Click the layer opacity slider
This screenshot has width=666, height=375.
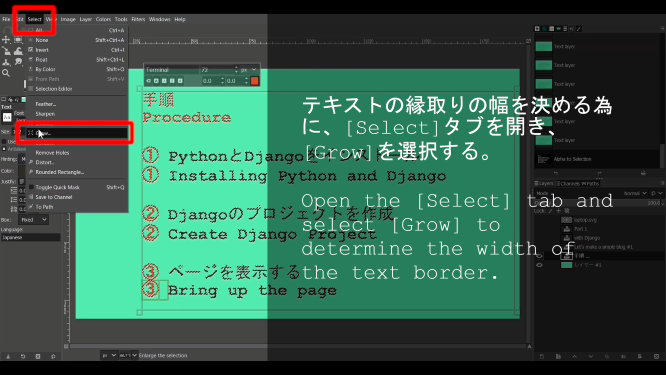pos(596,203)
